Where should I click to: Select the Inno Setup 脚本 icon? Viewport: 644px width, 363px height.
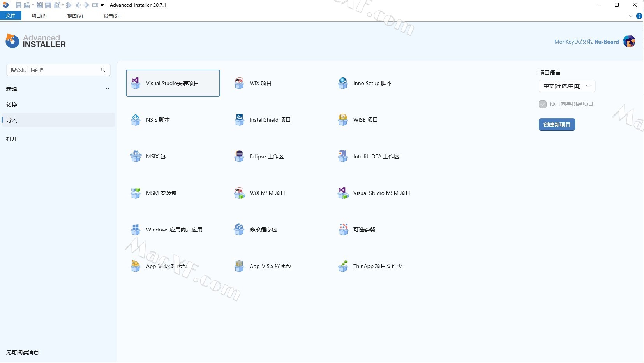click(343, 83)
